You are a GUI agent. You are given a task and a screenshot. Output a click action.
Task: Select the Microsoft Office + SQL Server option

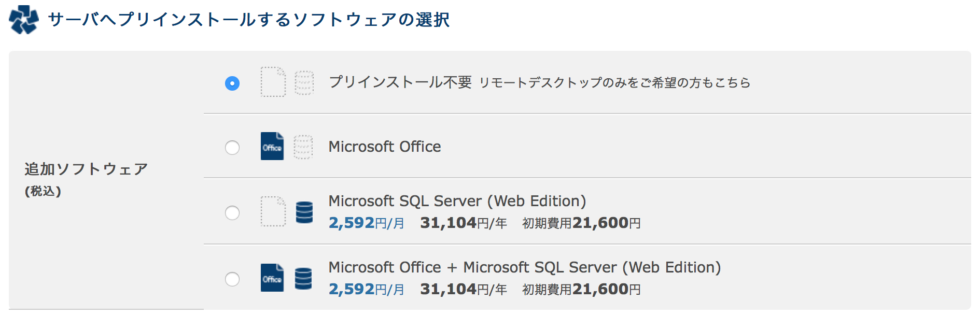tap(232, 278)
